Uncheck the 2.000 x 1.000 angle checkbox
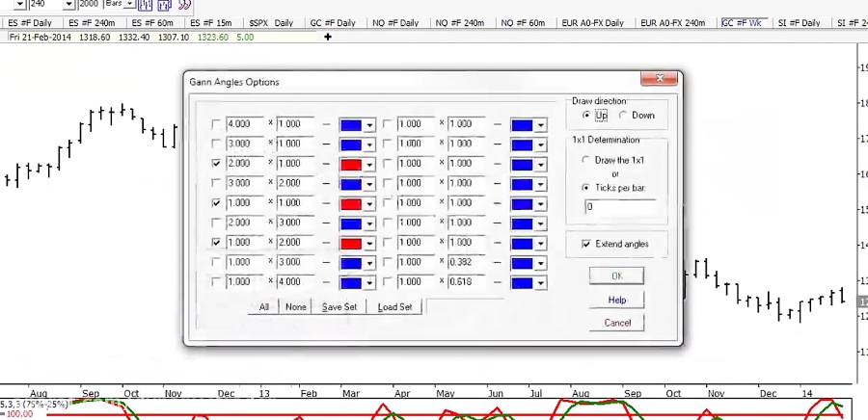Screen dimensions: 868x420 pyautogui.click(x=216, y=164)
